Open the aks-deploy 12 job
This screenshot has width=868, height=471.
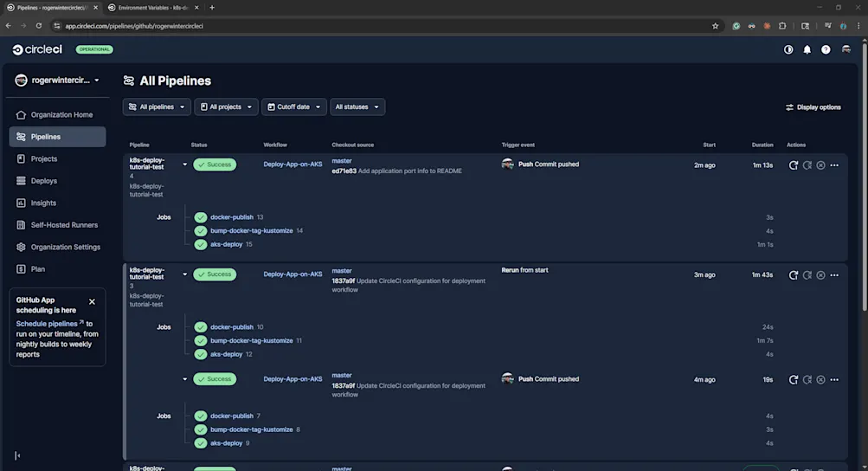click(x=227, y=355)
